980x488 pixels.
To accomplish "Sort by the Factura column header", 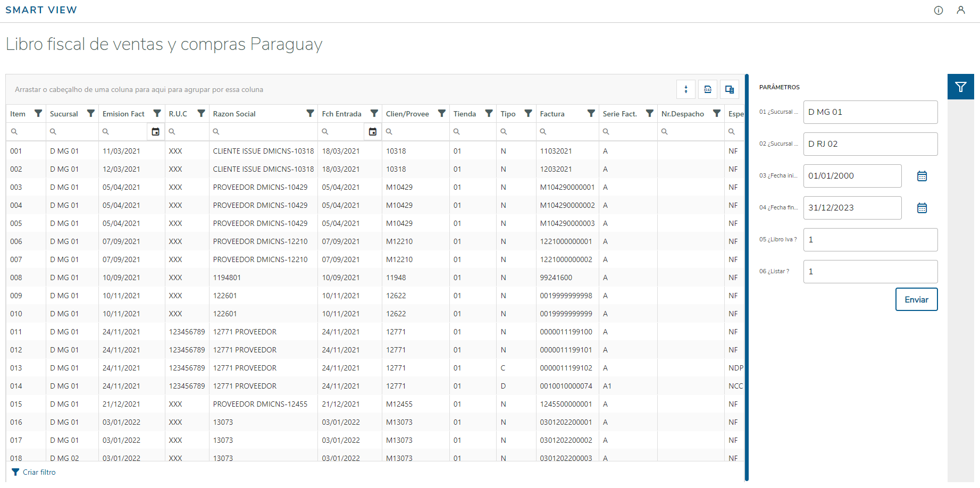I will [x=552, y=114].
